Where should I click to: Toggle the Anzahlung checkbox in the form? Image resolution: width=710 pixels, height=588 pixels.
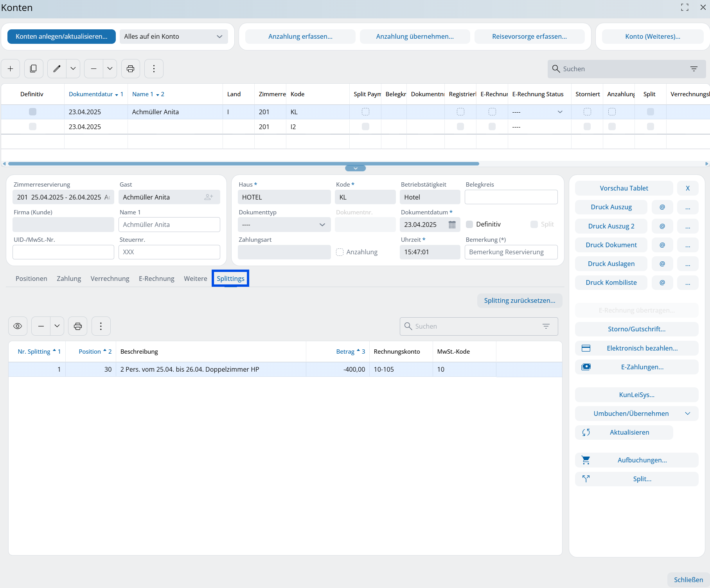(340, 252)
